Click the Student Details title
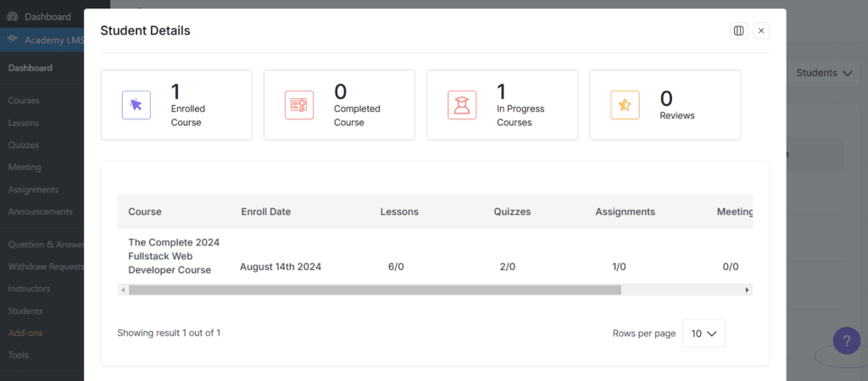868x381 pixels. tap(145, 31)
